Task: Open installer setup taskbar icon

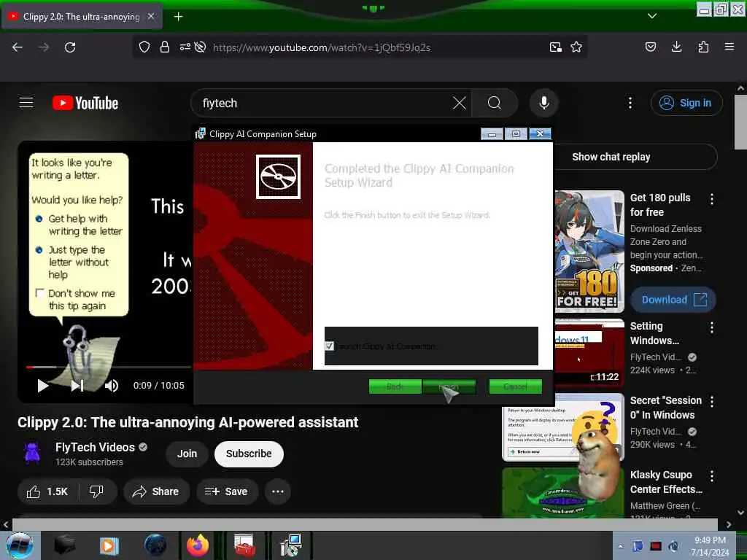Action: pos(290,545)
